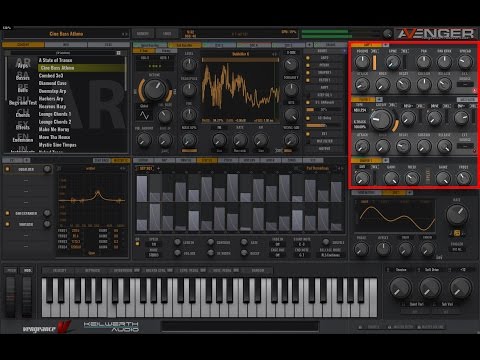Image resolution: width=480 pixels, height=360 pixels.
Task: Click the sine waveform icon under the Octave knob
Action: [x=144, y=115]
